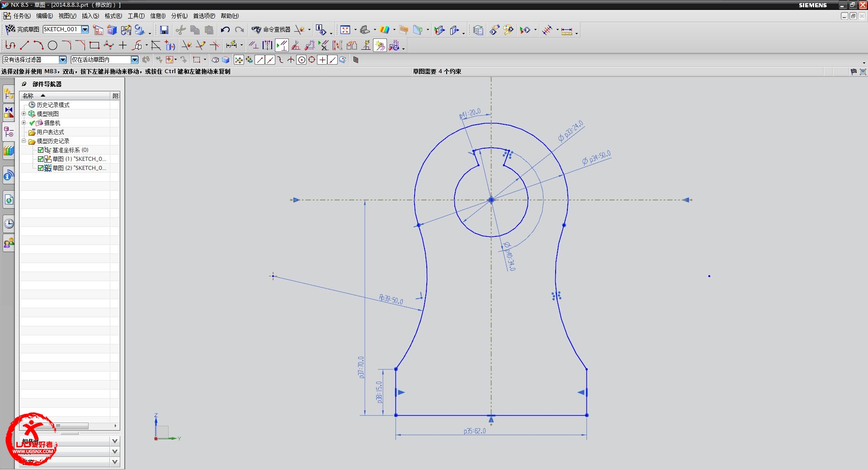
Task: Click the Save floppy disk icon
Action: point(164,30)
